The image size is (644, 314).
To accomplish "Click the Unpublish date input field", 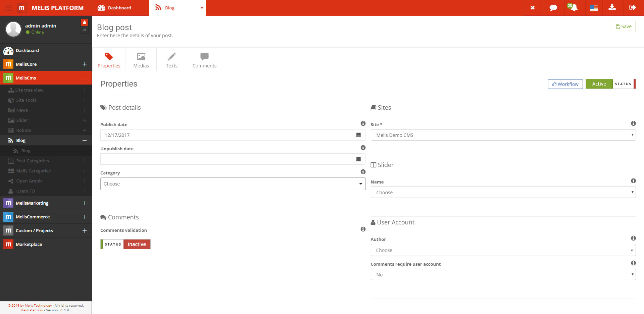I will click(226, 159).
